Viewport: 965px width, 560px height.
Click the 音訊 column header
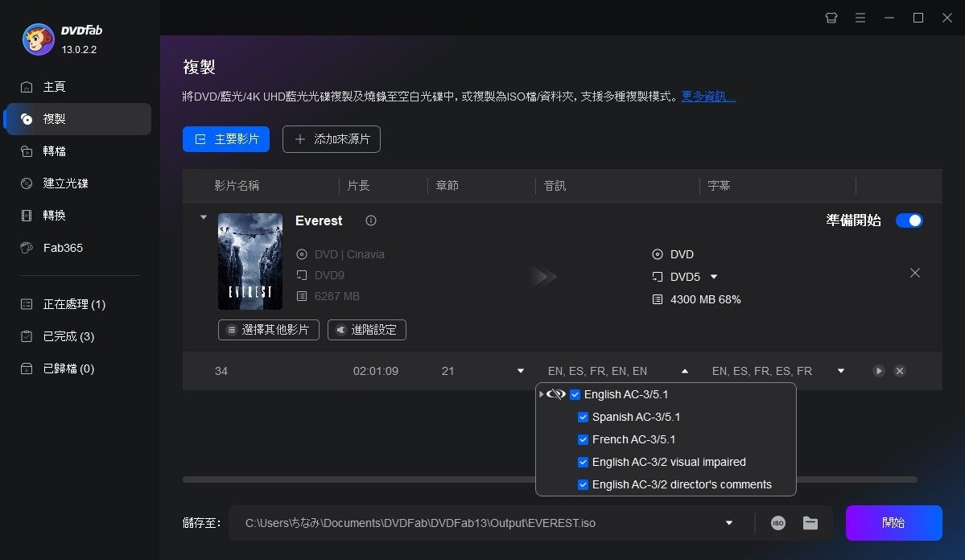pos(555,186)
